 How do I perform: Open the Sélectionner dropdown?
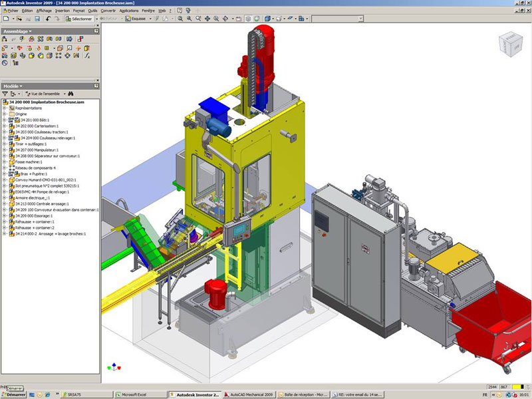tap(84, 19)
